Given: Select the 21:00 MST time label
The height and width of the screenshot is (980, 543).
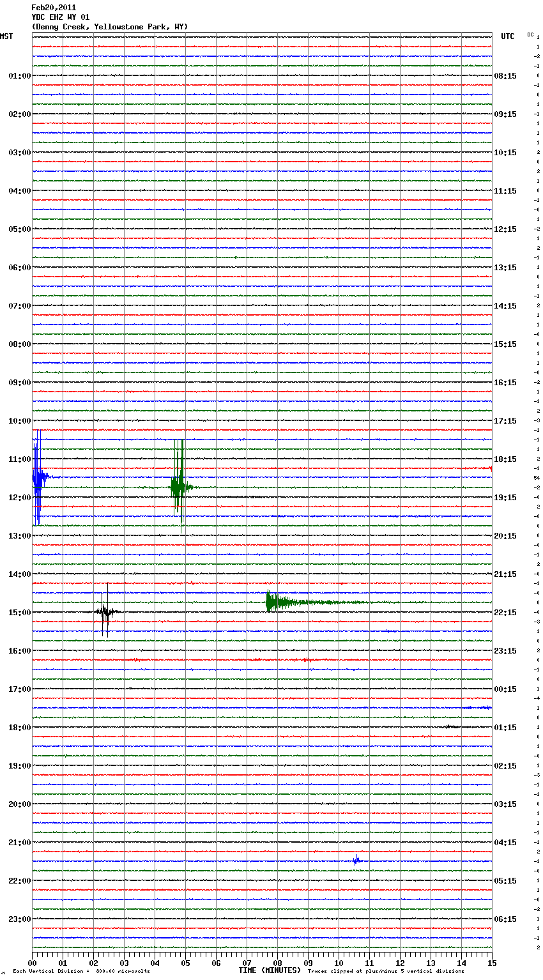Looking at the screenshot, I should 20,843.
